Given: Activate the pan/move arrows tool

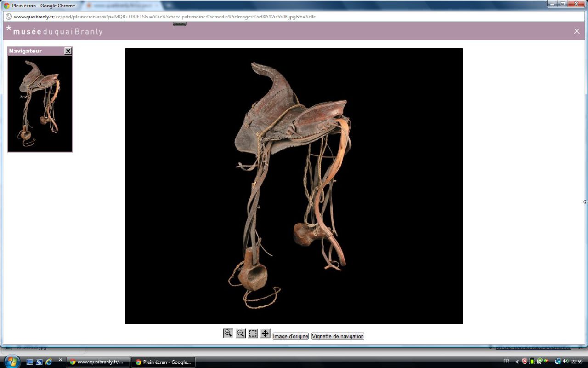Looking at the screenshot, I should coord(266,333).
